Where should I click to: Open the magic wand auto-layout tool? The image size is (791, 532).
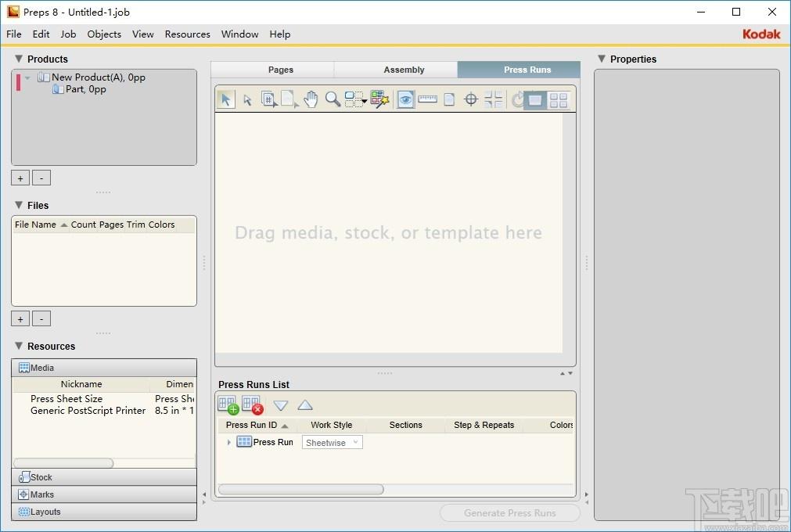click(379, 99)
